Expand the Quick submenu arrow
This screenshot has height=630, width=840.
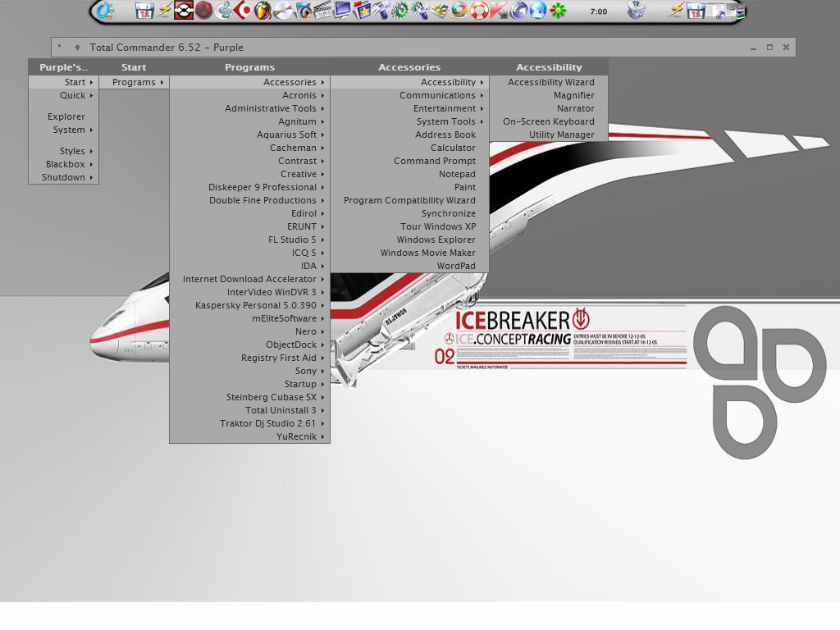91,95
